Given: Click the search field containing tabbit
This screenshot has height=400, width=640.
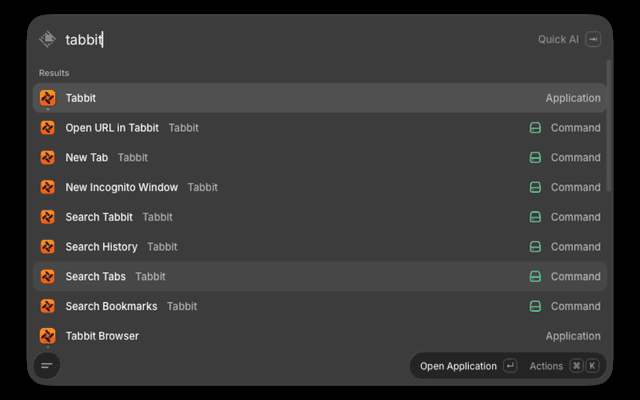Looking at the screenshot, I should click(298, 40).
